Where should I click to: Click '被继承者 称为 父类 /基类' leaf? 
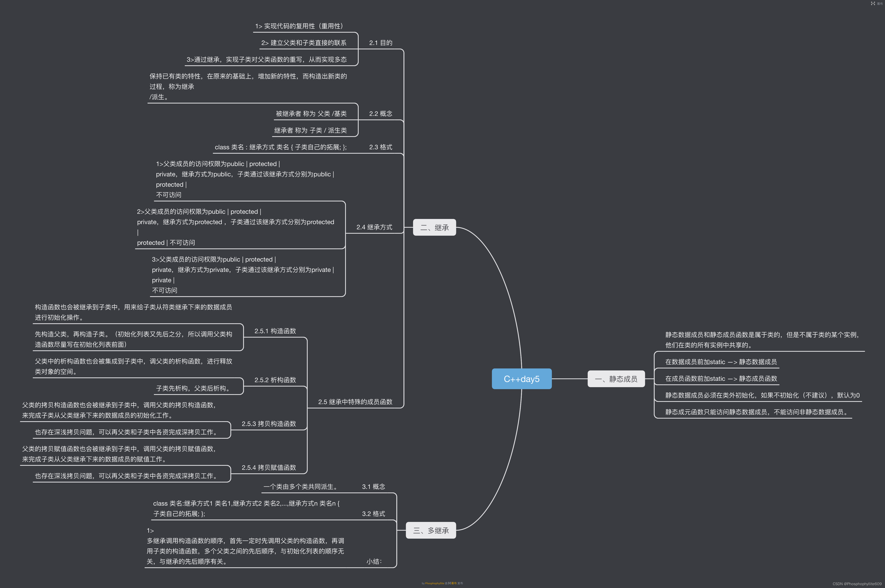point(311,113)
